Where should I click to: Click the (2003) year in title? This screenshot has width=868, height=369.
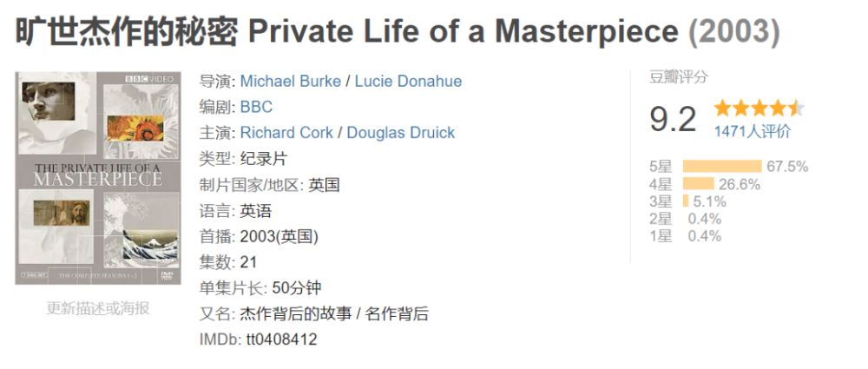733,33
